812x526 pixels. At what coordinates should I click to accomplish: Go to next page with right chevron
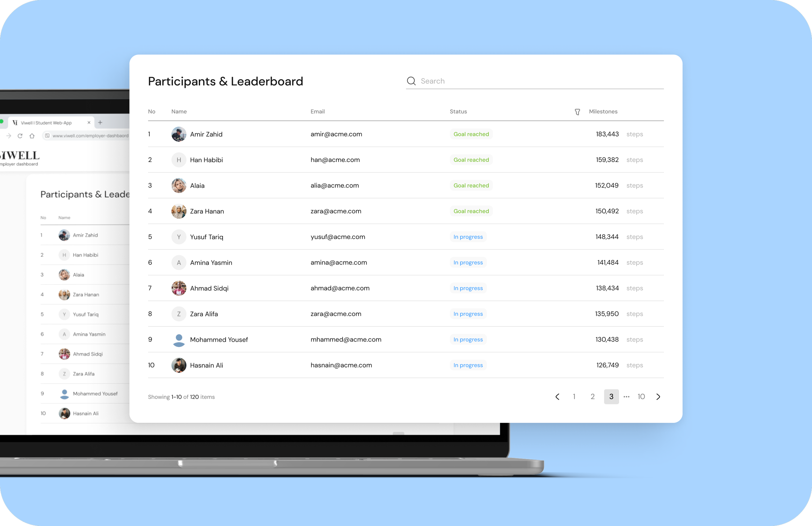pos(658,397)
